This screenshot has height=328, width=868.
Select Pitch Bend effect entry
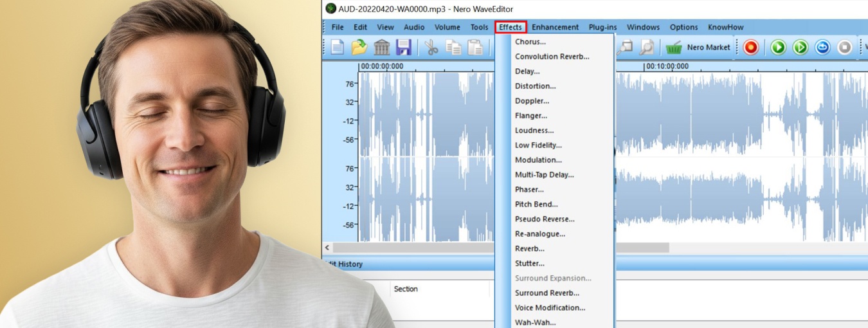coord(536,205)
